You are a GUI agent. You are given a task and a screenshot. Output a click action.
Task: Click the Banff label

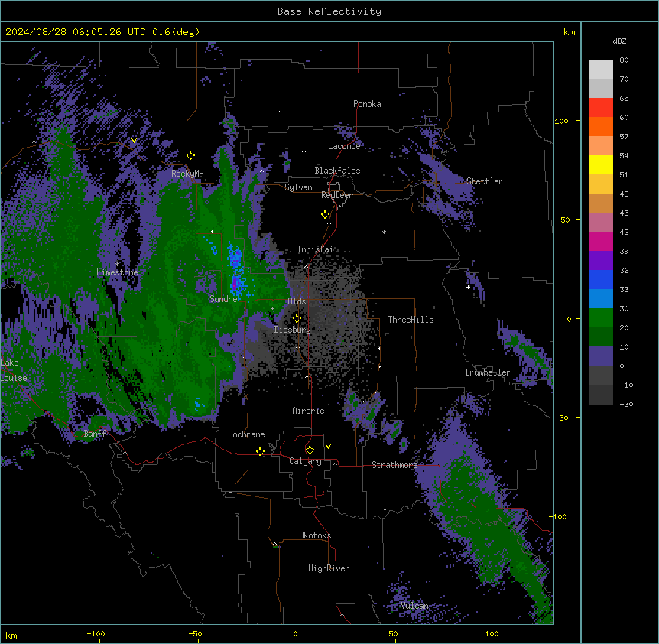coord(96,434)
